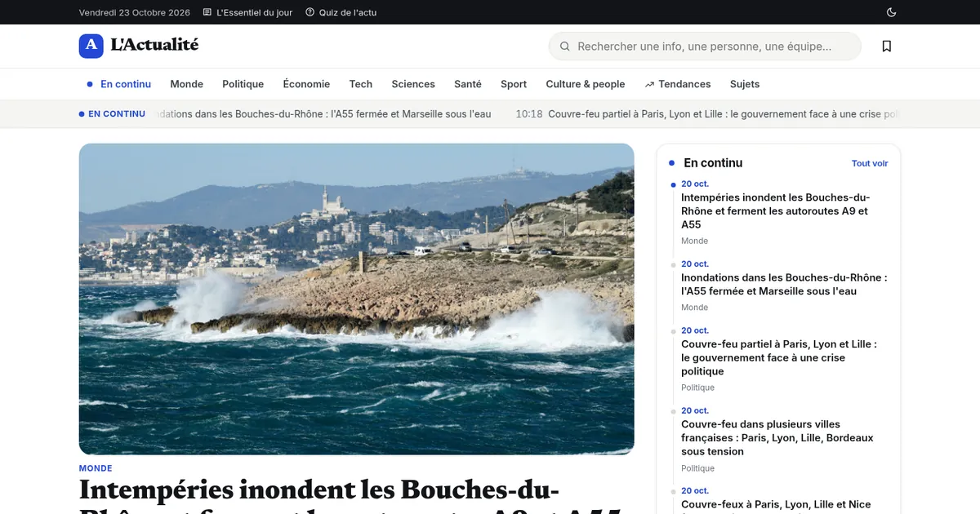Viewport: 980px width, 514px height.
Task: Open sidebar article Couvre-feu dans plusieurs villes françaises
Action: 777,437
